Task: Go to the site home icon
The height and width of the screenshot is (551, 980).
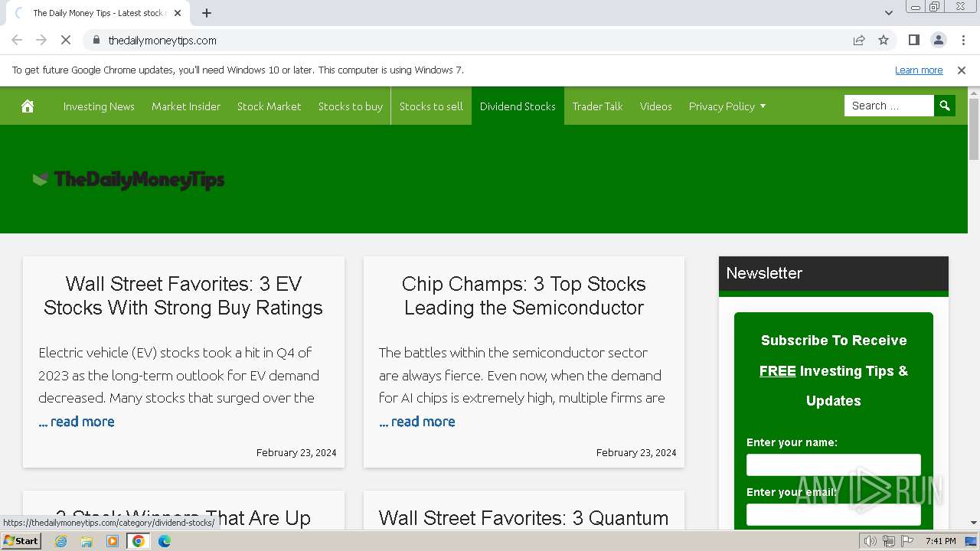Action: 28,106
